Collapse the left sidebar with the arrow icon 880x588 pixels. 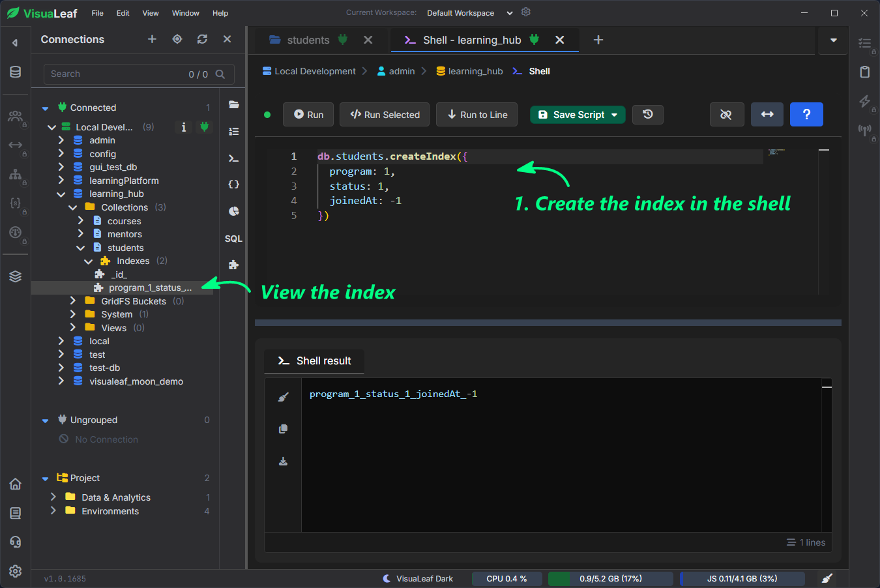coord(15,43)
